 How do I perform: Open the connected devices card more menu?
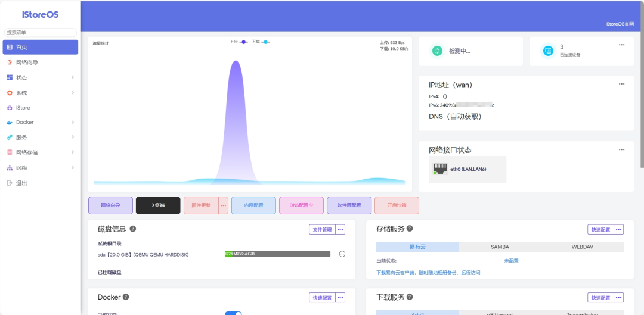pyautogui.click(x=621, y=45)
